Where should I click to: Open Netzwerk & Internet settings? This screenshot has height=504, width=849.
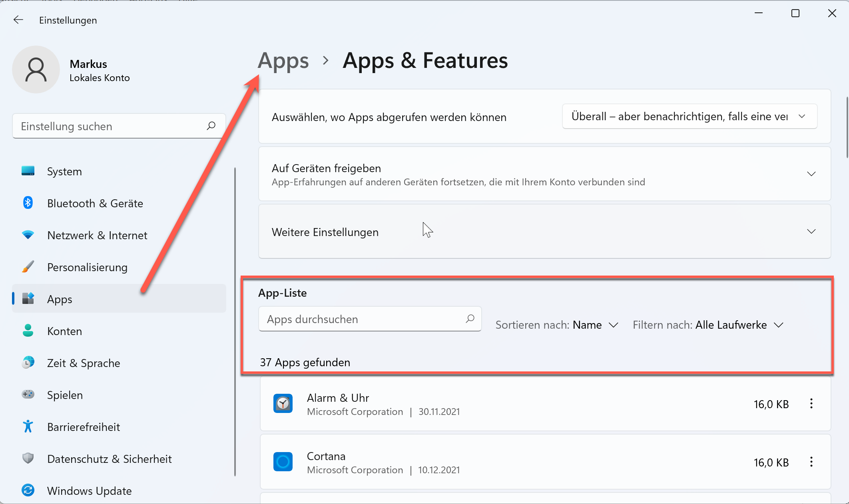(x=119, y=235)
